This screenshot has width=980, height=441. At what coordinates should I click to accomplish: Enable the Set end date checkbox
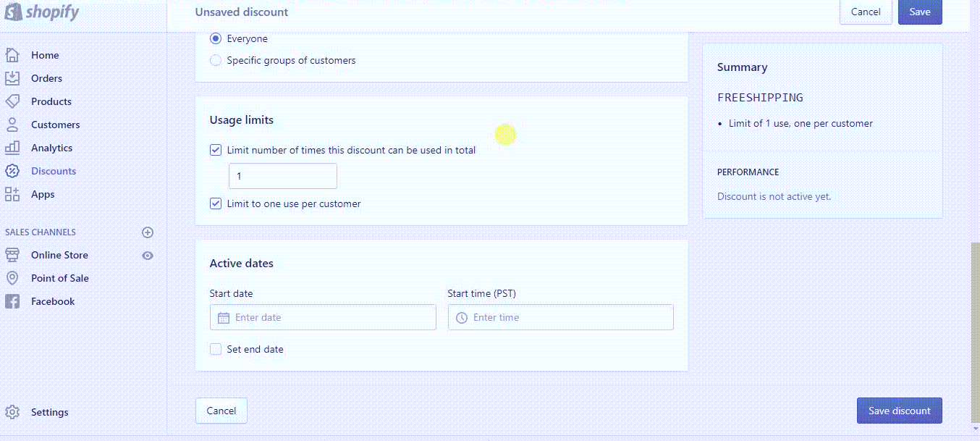216,350
